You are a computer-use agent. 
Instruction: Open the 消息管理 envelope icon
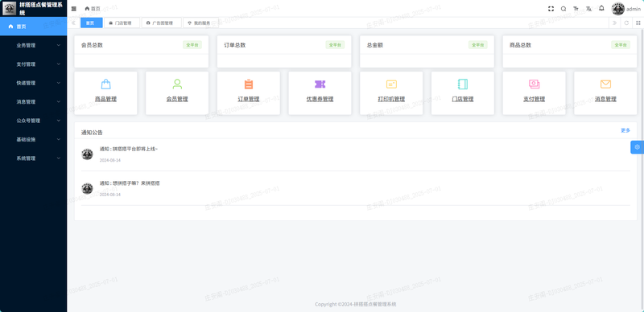pyautogui.click(x=605, y=84)
